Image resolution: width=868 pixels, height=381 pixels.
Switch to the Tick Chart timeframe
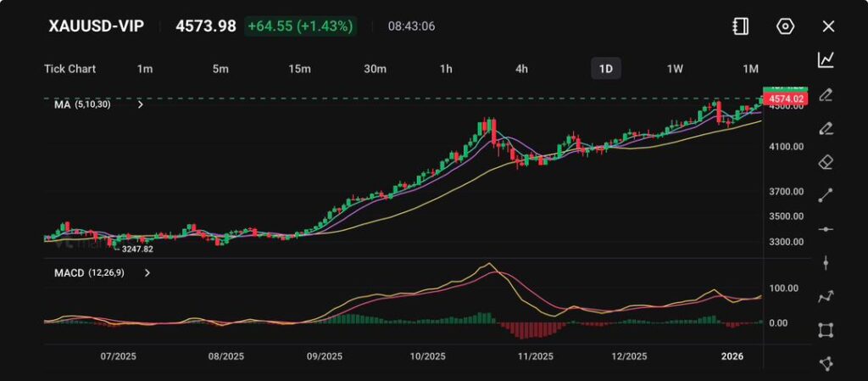point(70,69)
